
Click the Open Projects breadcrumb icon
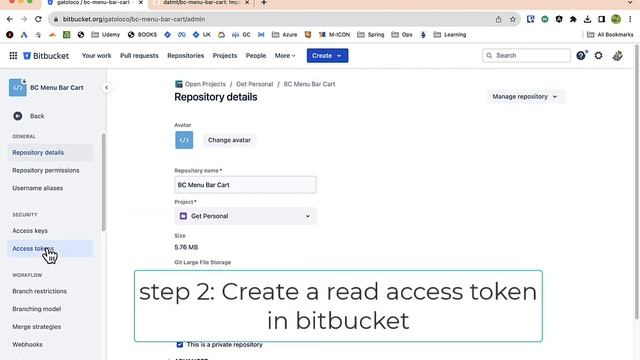[x=178, y=84]
